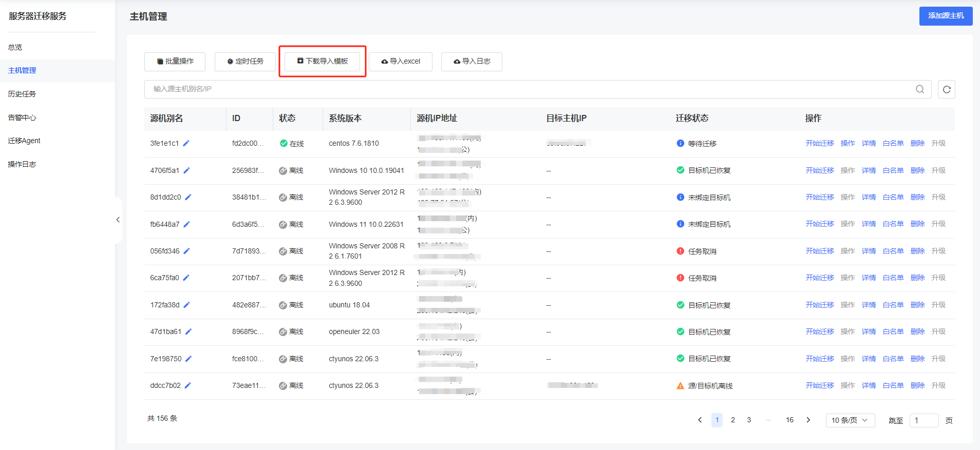Click 详情 for host 3fe1e1c1
The height and width of the screenshot is (450, 980).
(x=869, y=143)
